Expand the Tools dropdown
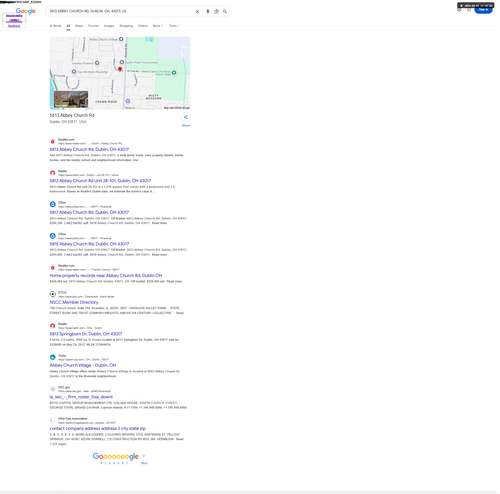The image size is (500, 494). tap(174, 26)
